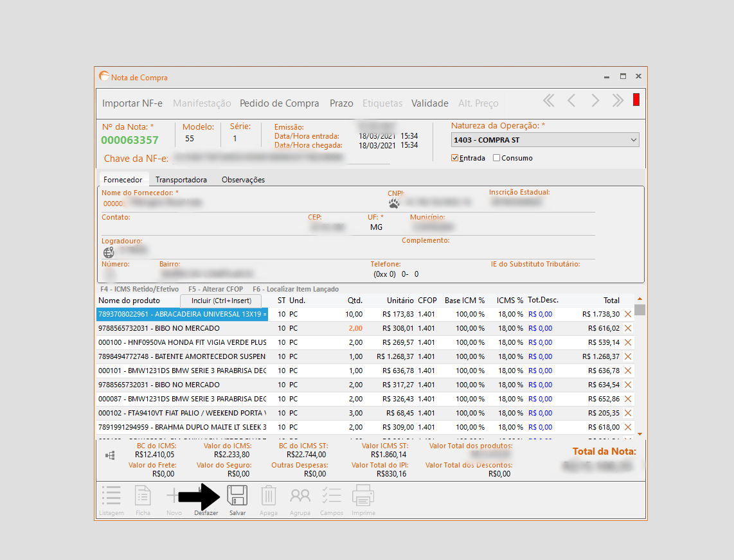Click the Logradouro globe search icon
734x560 pixels.
[x=109, y=252]
